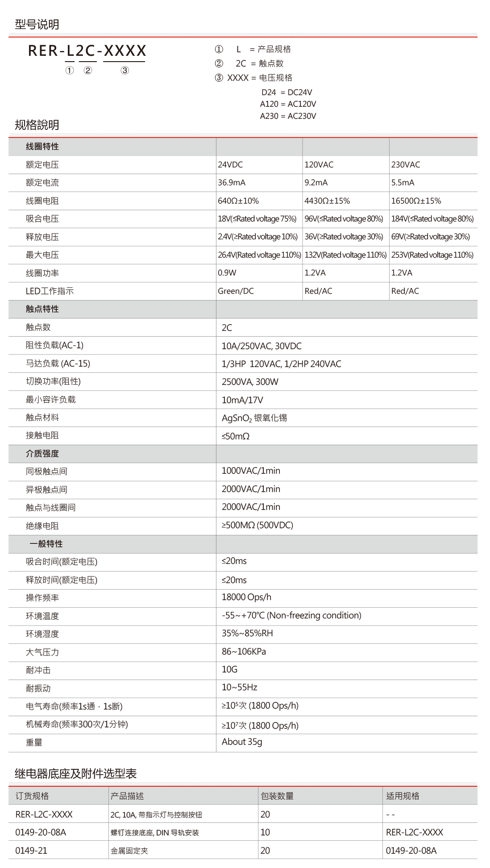Select the 9.2mA rated current value
The height and width of the screenshot is (868, 490).
316,183
